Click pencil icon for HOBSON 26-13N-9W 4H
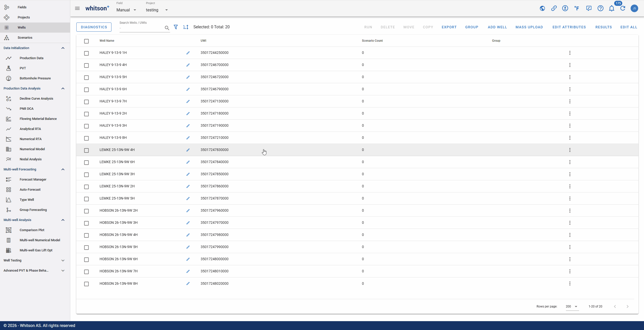644x330 pixels. (188, 235)
